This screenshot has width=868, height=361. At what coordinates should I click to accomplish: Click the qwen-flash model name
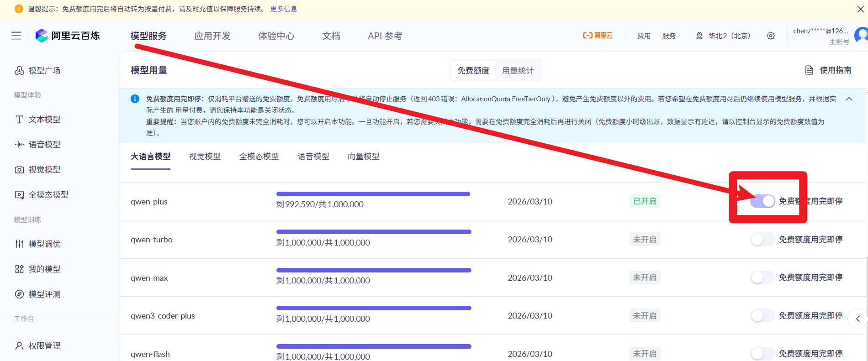(150, 354)
